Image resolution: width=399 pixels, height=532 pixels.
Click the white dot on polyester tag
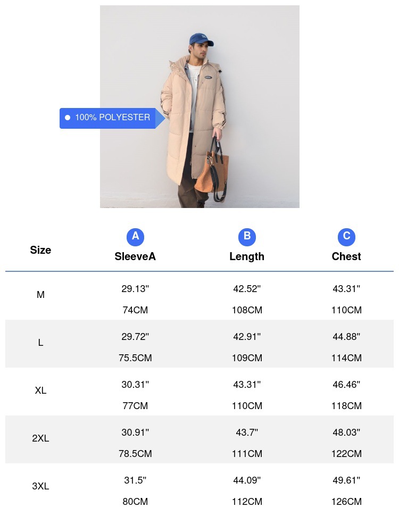click(x=68, y=118)
